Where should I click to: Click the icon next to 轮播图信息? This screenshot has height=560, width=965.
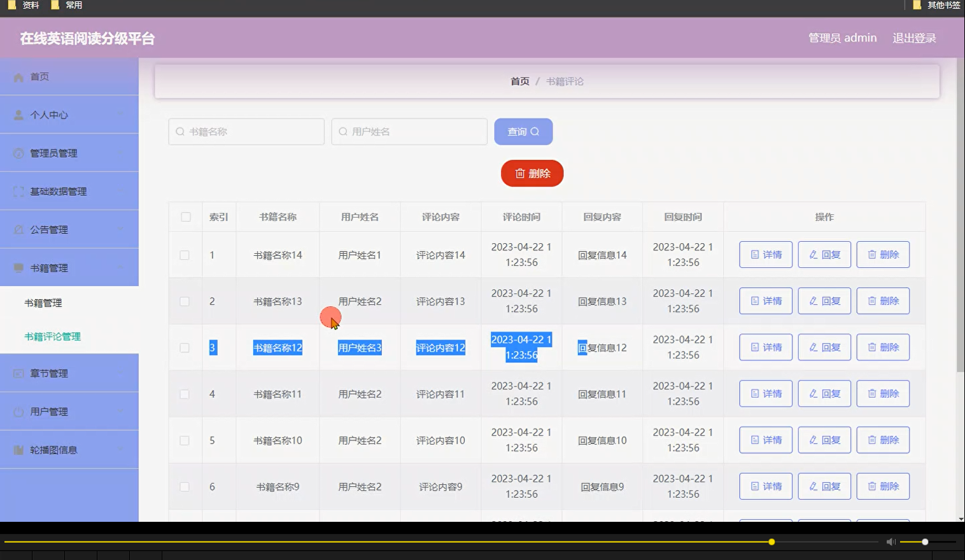[x=19, y=450]
